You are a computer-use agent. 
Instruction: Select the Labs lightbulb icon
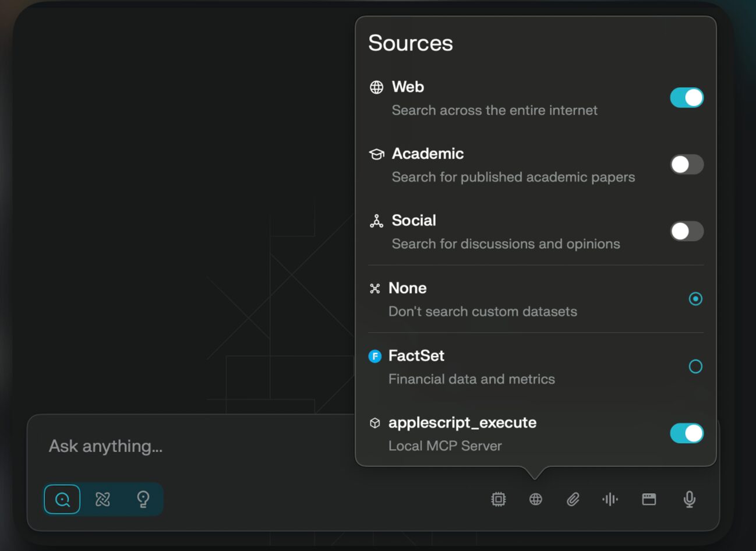coord(143,499)
